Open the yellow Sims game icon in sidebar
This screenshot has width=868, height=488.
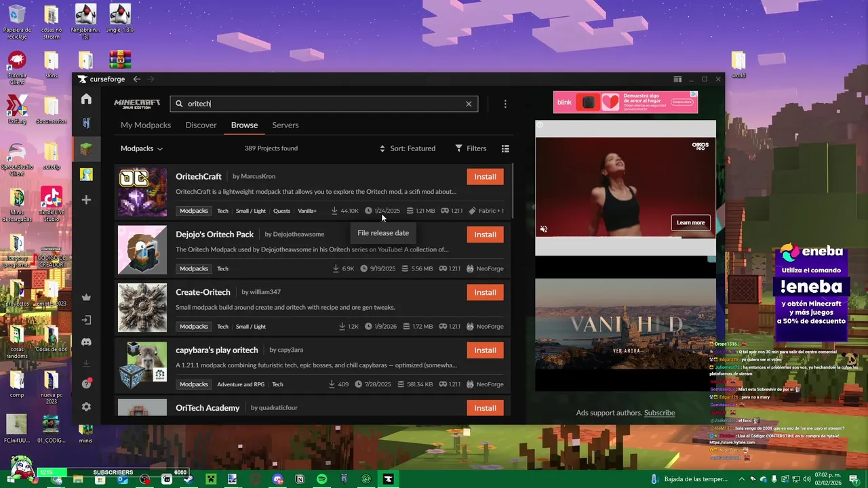point(86,174)
